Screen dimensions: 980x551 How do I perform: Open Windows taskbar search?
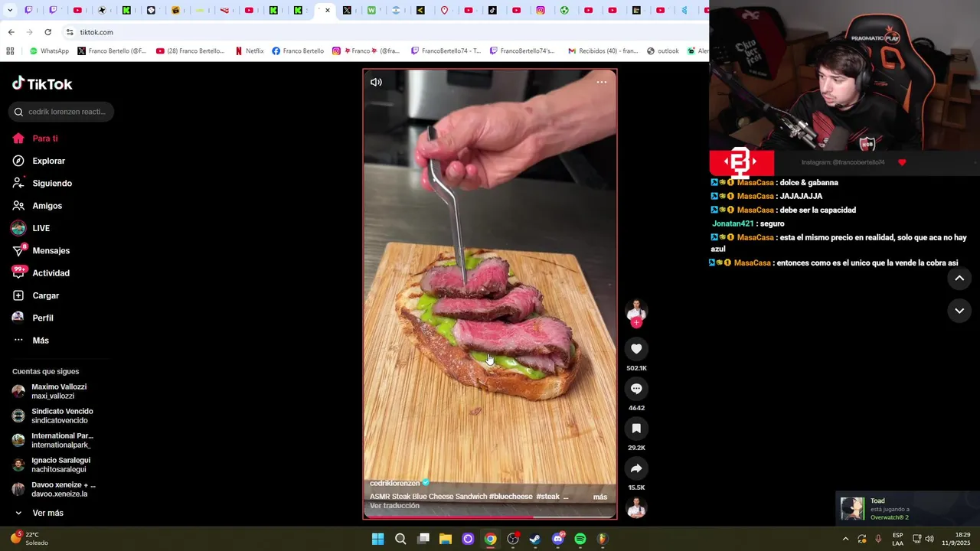click(400, 539)
